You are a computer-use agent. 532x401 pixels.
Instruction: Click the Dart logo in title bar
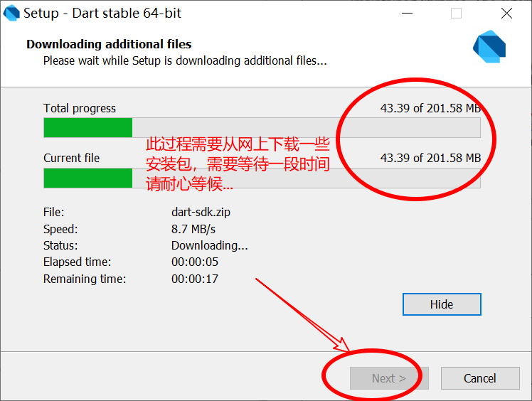click(11, 13)
